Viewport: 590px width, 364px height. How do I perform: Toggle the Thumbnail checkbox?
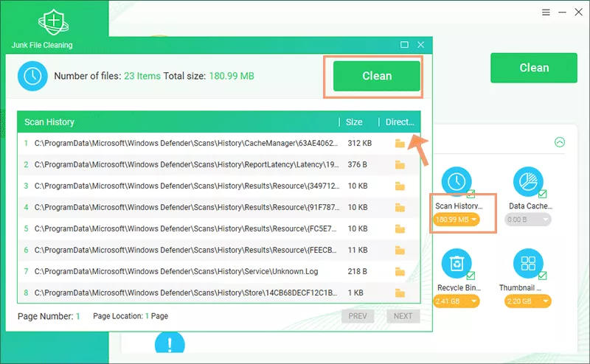click(x=542, y=276)
